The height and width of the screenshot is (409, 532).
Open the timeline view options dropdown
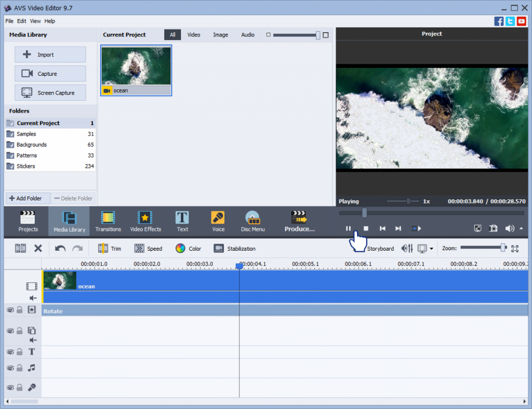(431, 249)
